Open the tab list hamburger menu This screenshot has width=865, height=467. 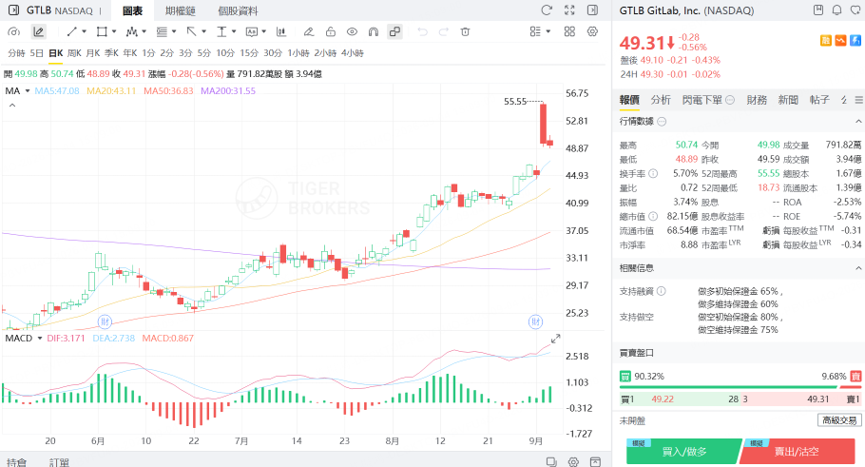click(859, 100)
